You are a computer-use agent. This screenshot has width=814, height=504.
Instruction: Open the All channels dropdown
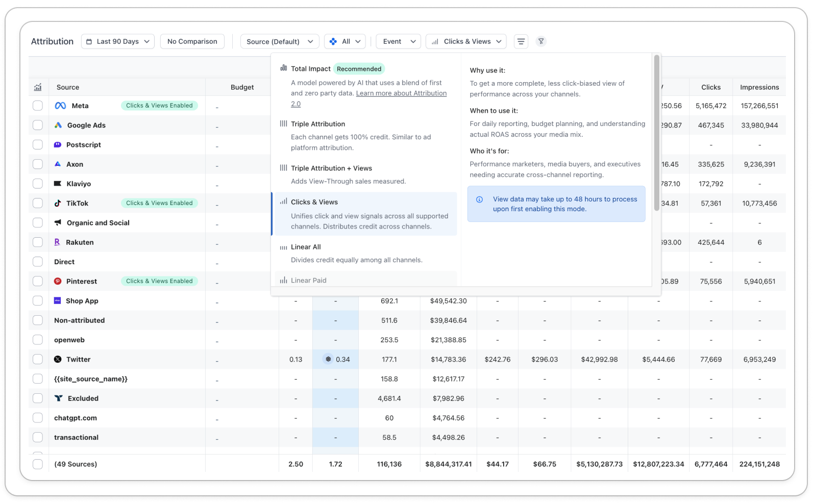pyautogui.click(x=345, y=41)
